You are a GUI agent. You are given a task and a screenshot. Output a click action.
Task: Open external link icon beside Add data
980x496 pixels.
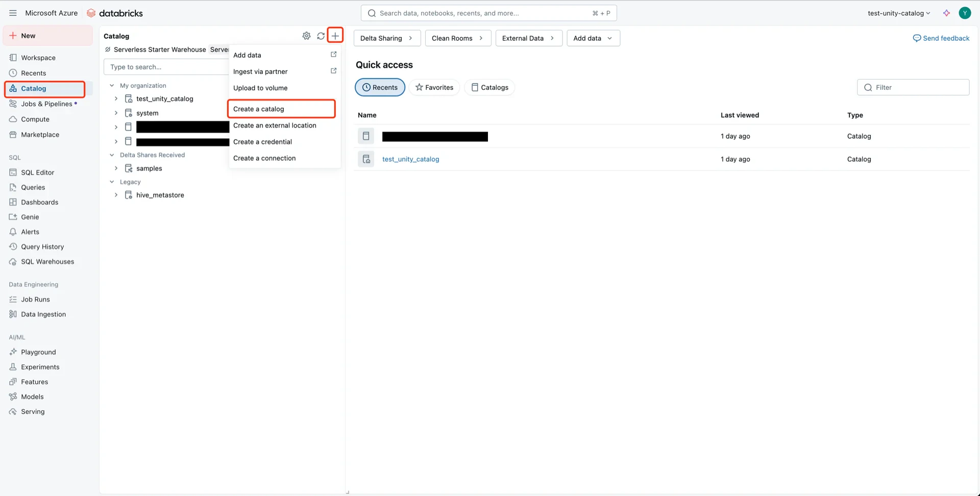333,55
